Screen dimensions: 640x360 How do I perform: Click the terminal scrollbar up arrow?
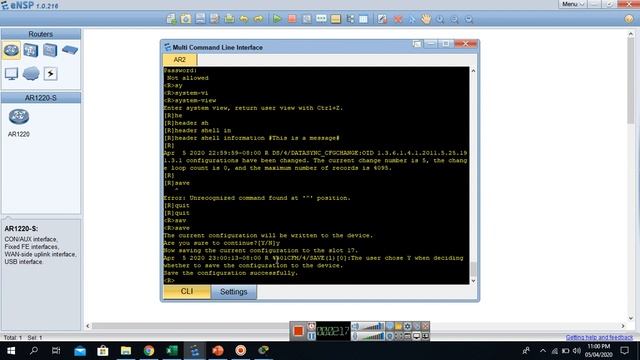point(473,71)
